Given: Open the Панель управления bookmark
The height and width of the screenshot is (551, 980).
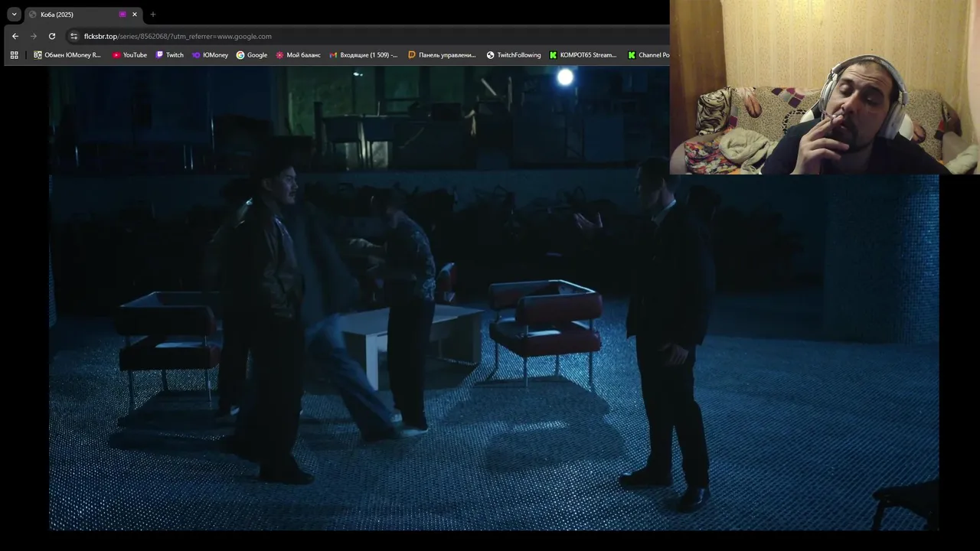Looking at the screenshot, I should 442,55.
